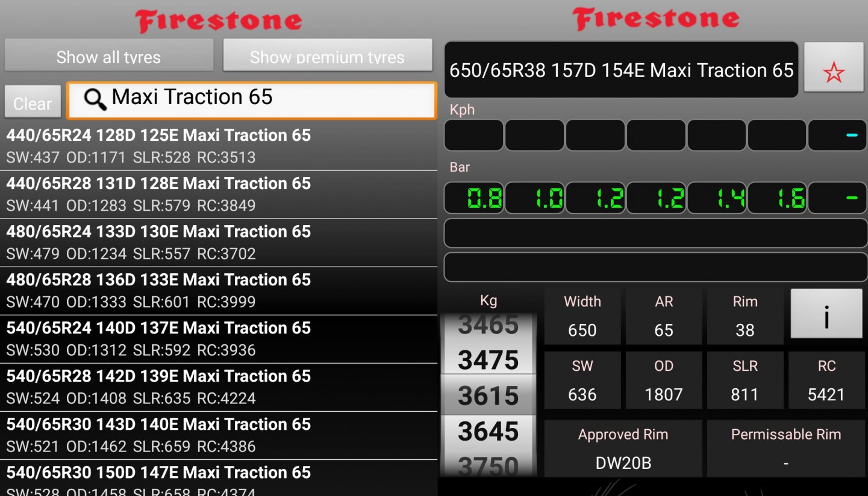The width and height of the screenshot is (868, 496).
Task: Click the magnifier search icon
Action: tap(95, 99)
